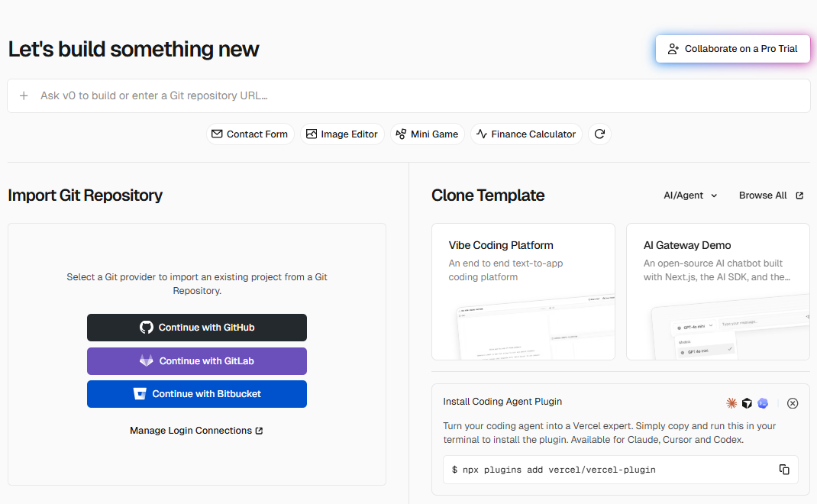Dismiss the Install Coding Agent Plugin card

(x=793, y=403)
